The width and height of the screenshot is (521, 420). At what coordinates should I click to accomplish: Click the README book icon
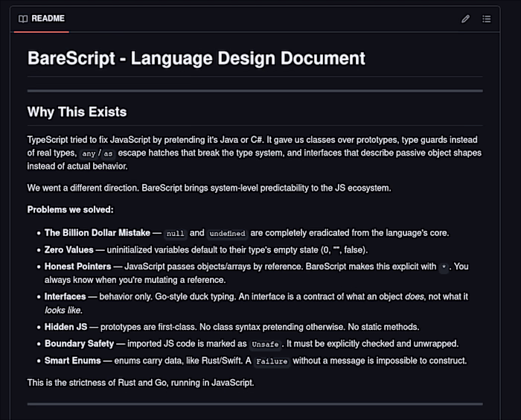tap(23, 19)
